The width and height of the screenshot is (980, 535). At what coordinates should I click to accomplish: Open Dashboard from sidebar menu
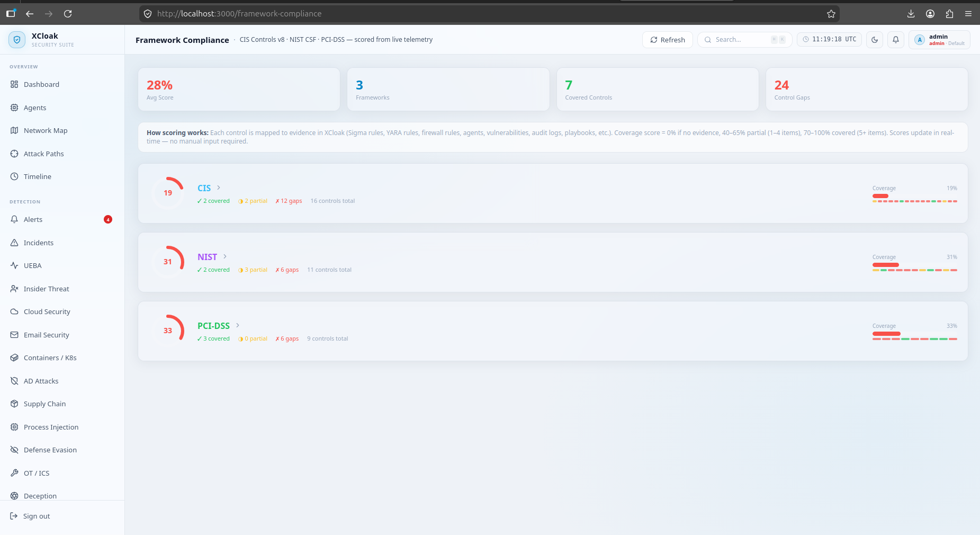coord(62,84)
